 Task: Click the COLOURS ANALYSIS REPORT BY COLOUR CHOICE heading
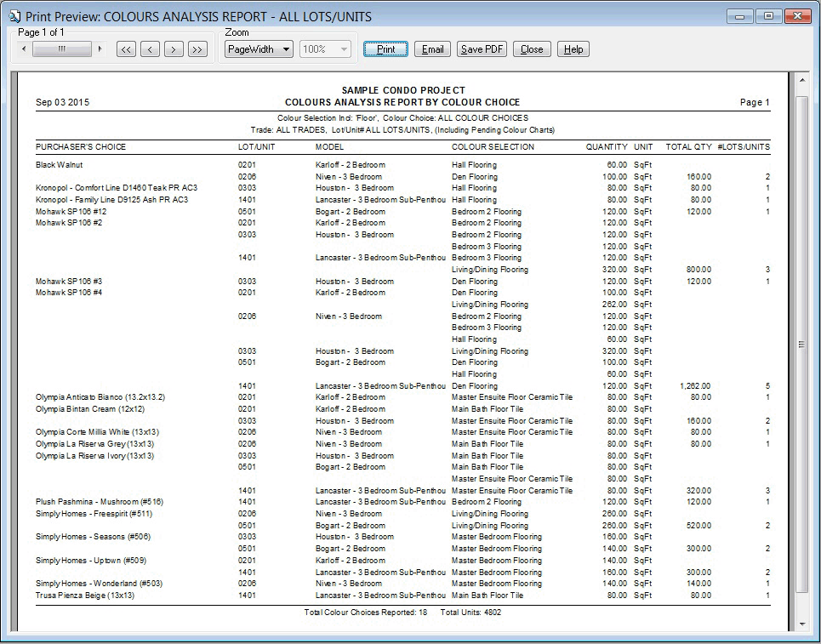[x=402, y=103]
